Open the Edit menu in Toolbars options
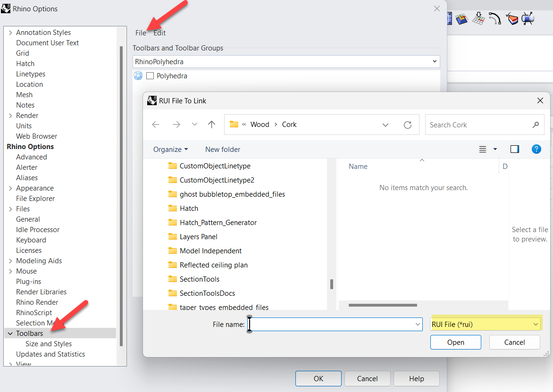Image resolution: width=553 pixels, height=392 pixels. [159, 33]
